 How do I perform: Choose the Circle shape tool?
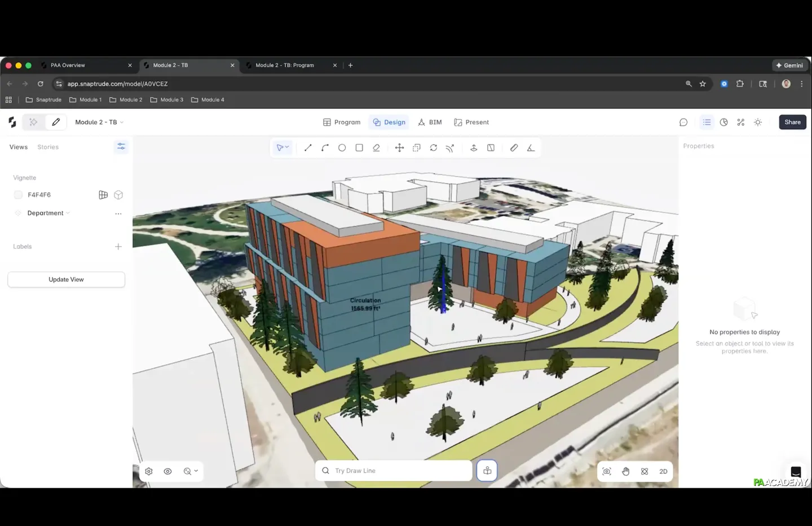pos(342,148)
